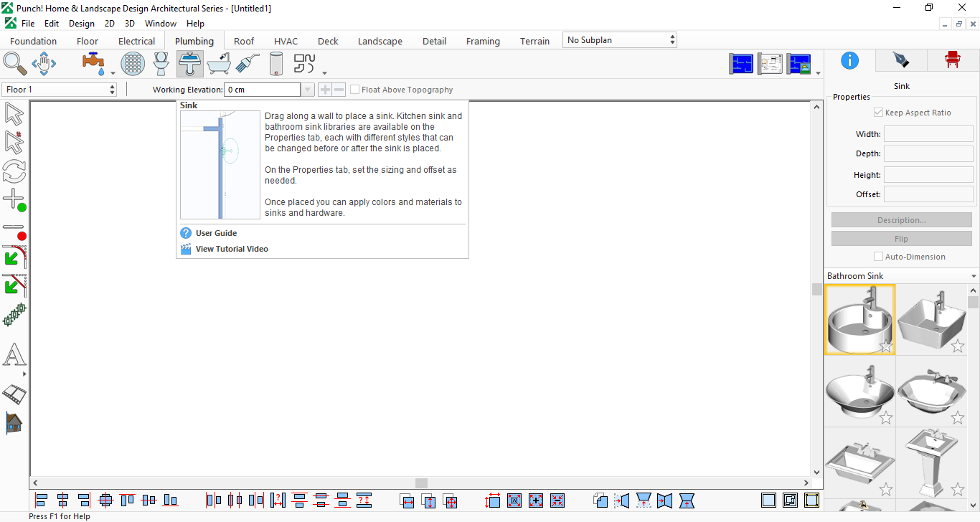Select the floor drain tool

click(x=133, y=63)
